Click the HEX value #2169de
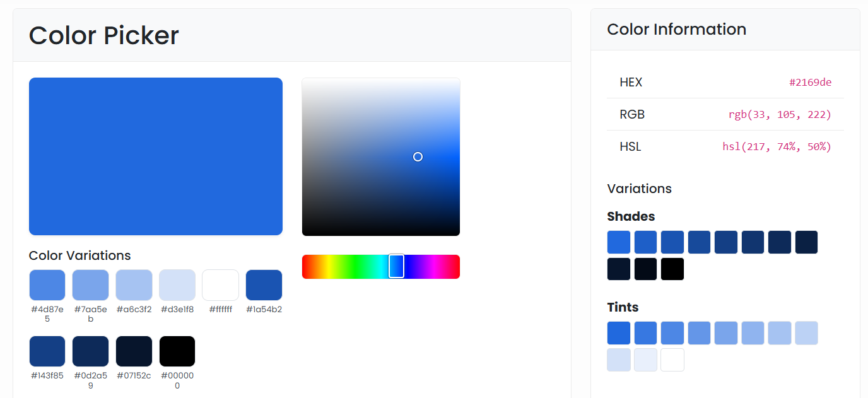Screen dimensions: 868x398 click(810, 82)
